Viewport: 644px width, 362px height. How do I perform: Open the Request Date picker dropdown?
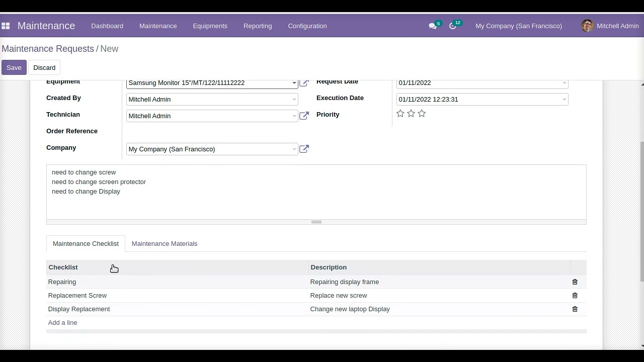point(565,83)
